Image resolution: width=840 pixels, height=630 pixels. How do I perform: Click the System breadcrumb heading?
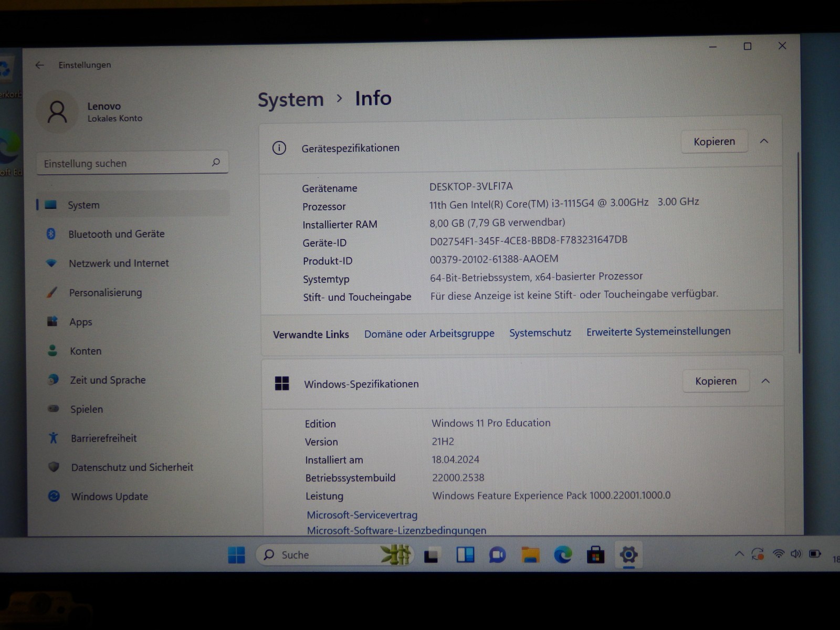[x=291, y=99]
